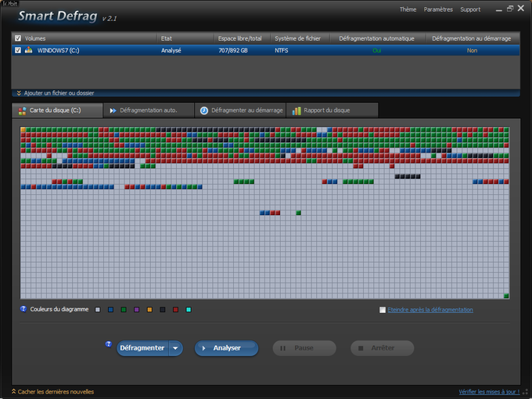
Task: Select the NTFS file system cell
Action: [282, 51]
